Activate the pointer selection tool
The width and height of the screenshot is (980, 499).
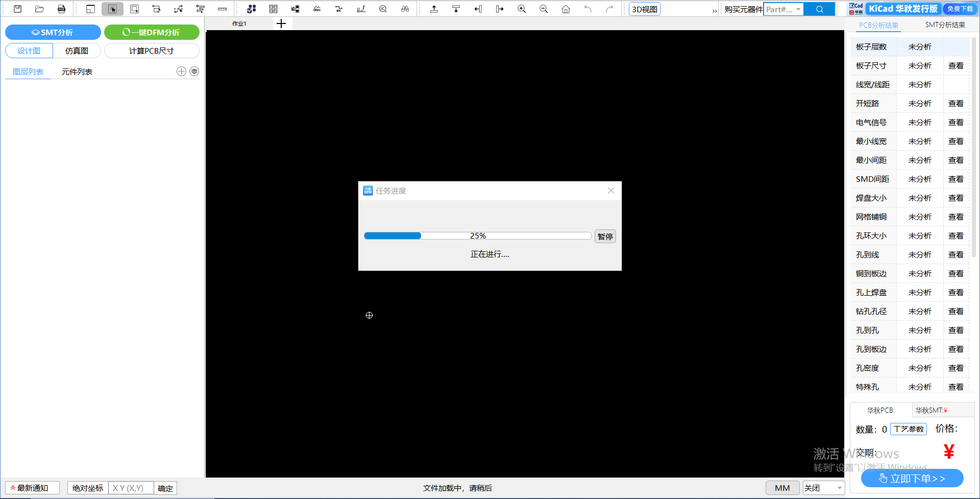[x=112, y=9]
